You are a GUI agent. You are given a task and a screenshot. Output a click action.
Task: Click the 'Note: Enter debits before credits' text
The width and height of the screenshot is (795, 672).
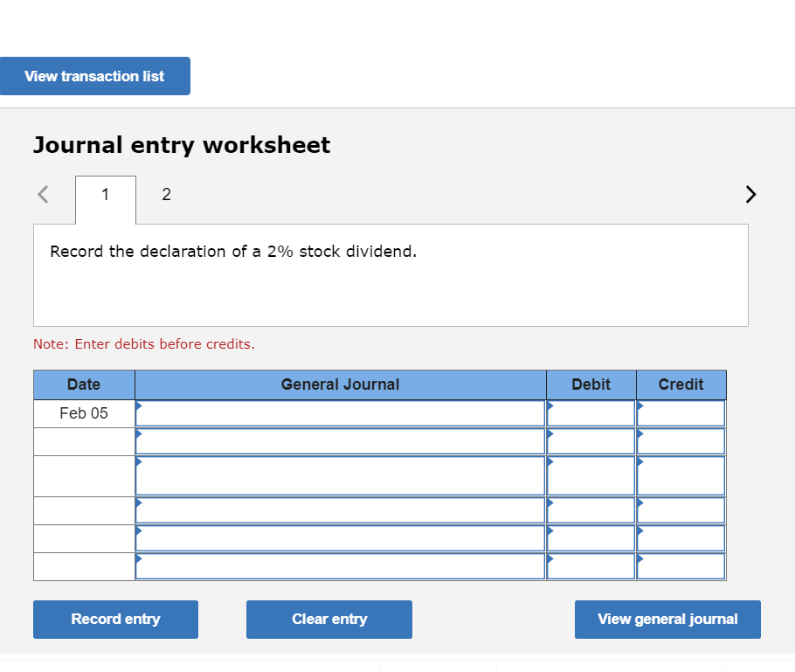144,343
